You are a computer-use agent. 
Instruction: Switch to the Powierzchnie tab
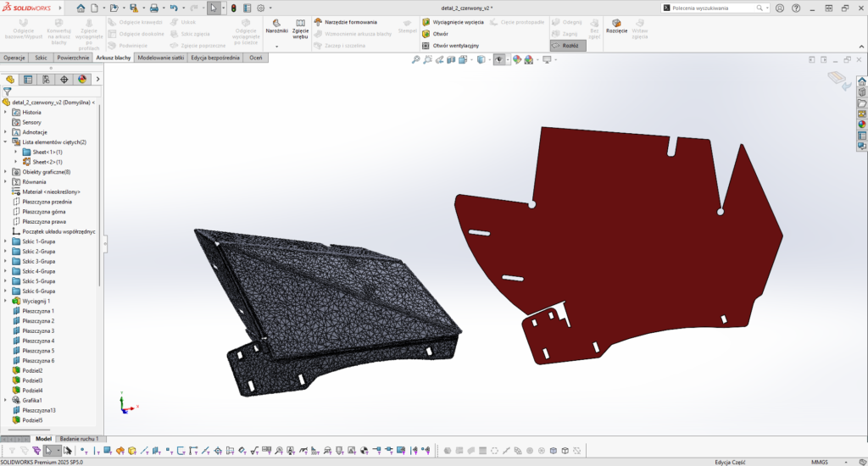click(x=73, y=58)
